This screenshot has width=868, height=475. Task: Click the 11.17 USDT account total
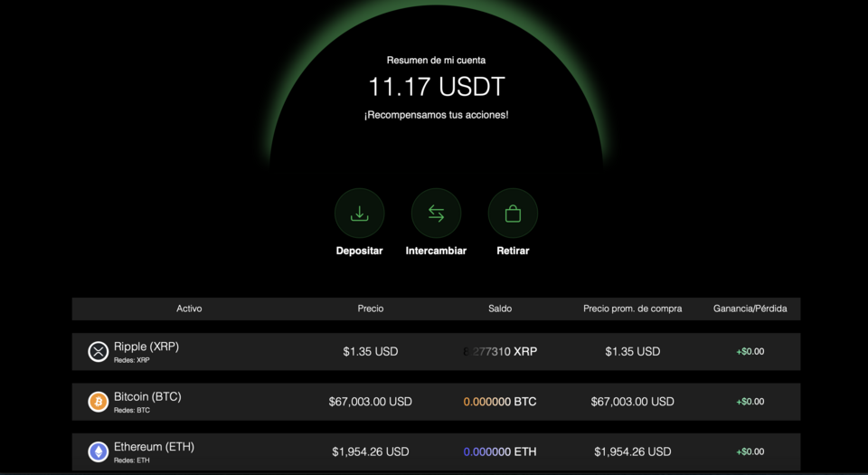point(436,87)
